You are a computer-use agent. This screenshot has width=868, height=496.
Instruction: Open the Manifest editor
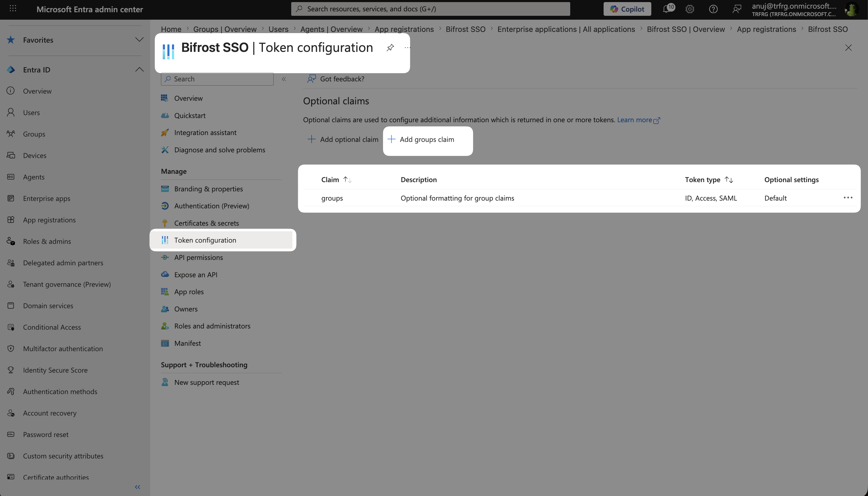[187, 343]
